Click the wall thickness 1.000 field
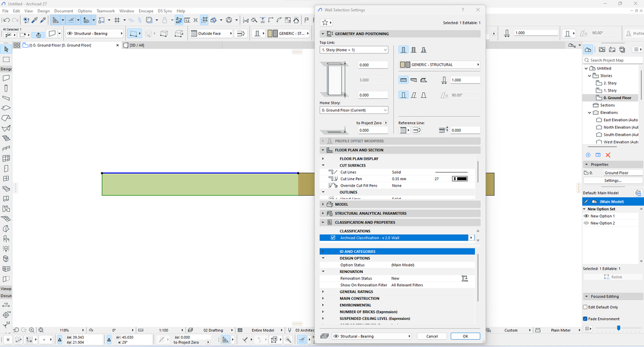This screenshot has height=347, width=644. [x=465, y=80]
